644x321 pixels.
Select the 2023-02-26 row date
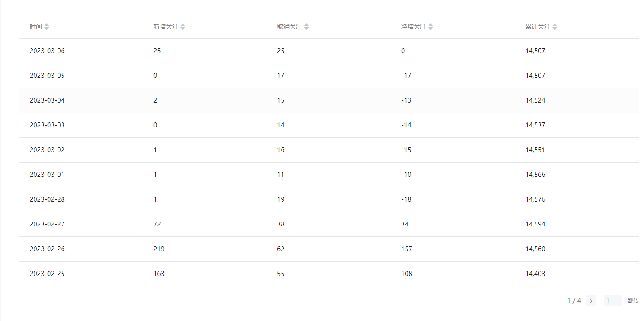click(47, 249)
